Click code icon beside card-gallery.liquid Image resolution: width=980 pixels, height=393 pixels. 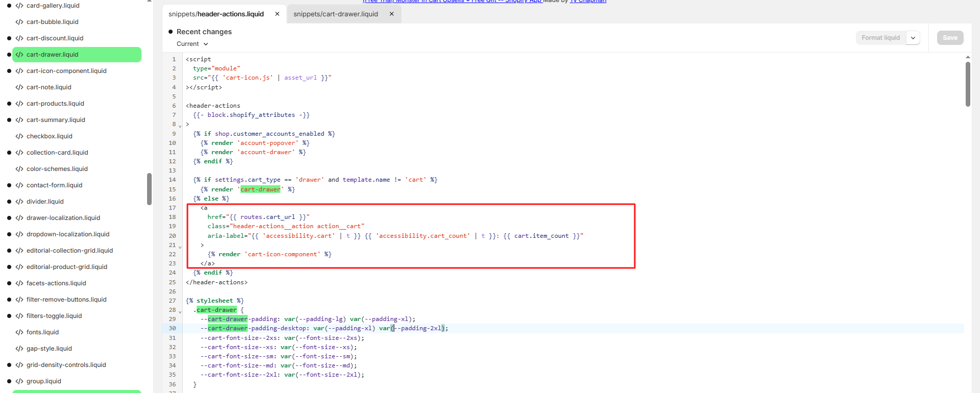coord(19,6)
